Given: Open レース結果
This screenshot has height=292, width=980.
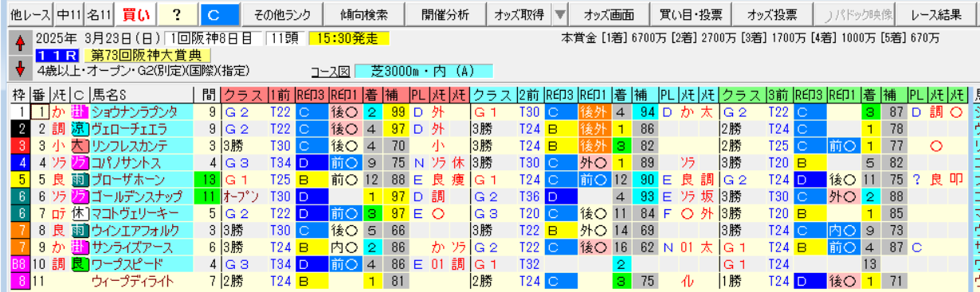Looking at the screenshot, I should coord(936,14).
